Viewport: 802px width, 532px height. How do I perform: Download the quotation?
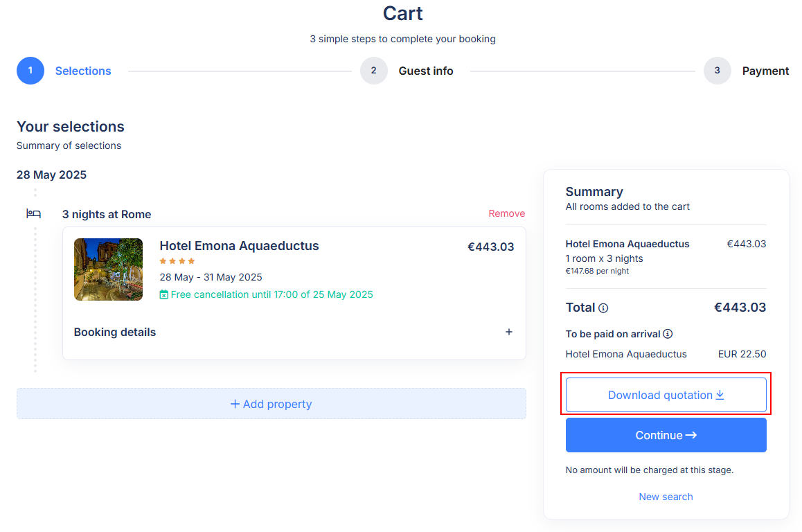666,395
